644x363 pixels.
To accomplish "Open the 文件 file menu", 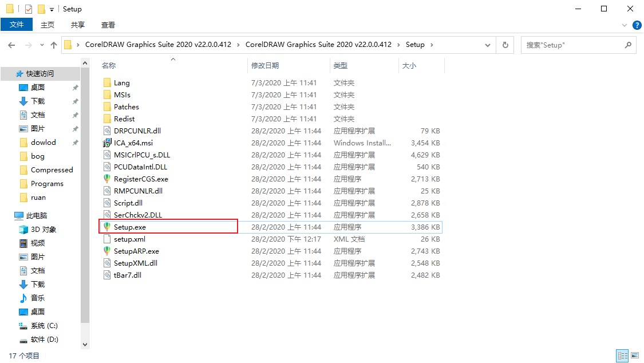I will (x=17, y=25).
